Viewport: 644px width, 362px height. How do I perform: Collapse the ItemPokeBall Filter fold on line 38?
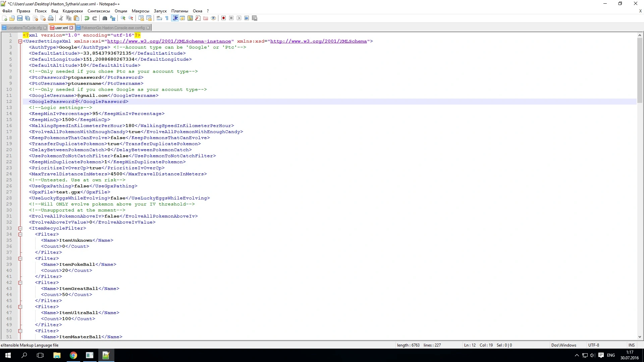(x=20, y=258)
